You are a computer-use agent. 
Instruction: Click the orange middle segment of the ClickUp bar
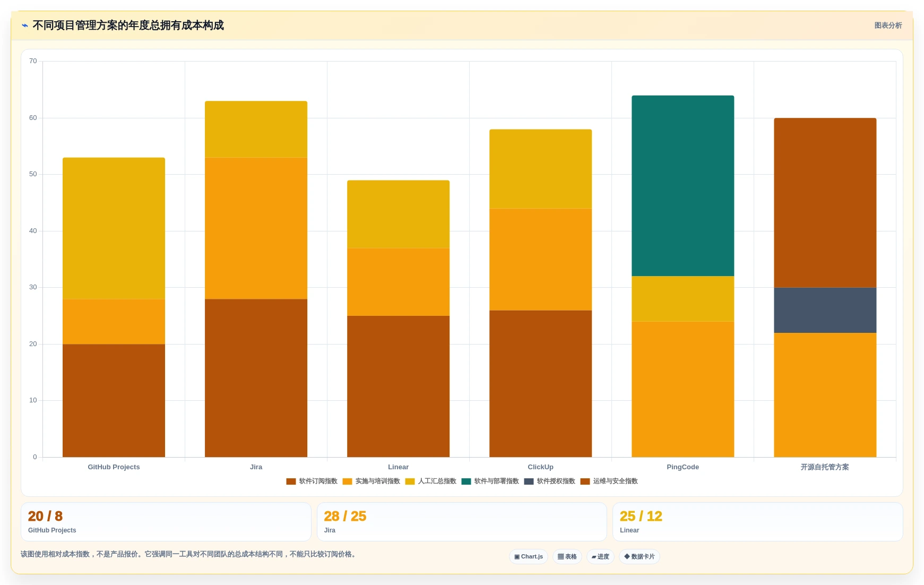tap(540, 259)
